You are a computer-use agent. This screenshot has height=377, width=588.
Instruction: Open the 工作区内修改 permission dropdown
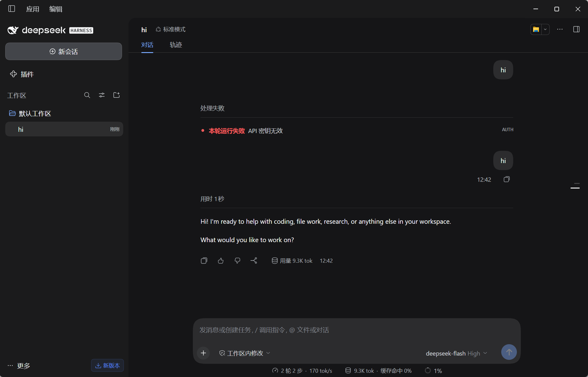coord(245,353)
